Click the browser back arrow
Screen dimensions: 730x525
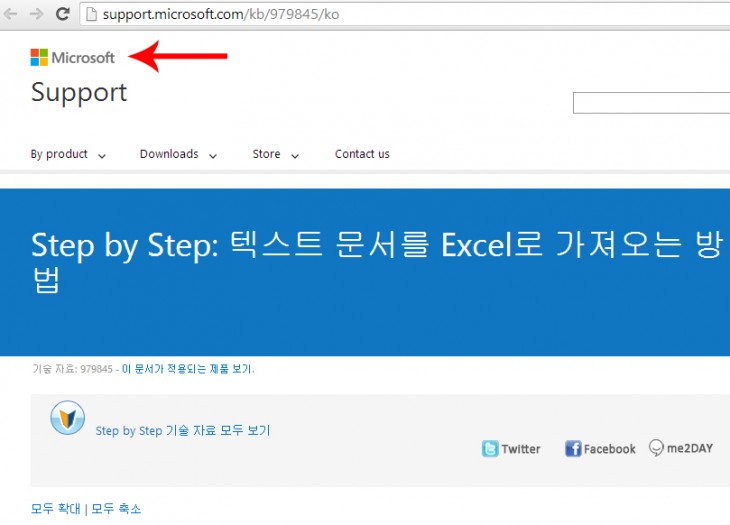10,14
